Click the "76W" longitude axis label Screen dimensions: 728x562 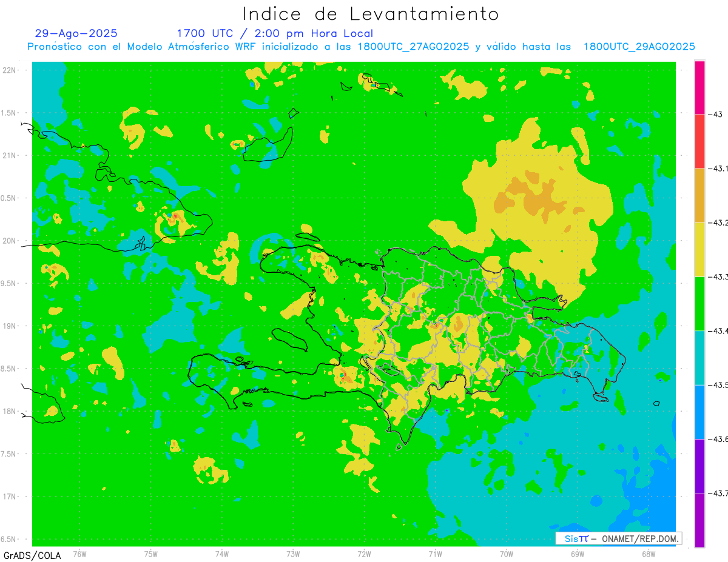point(79,554)
